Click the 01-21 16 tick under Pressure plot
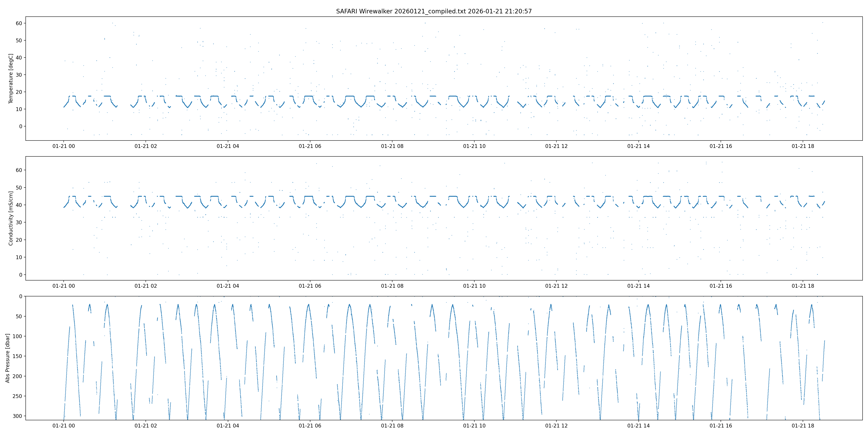 [x=721, y=426]
